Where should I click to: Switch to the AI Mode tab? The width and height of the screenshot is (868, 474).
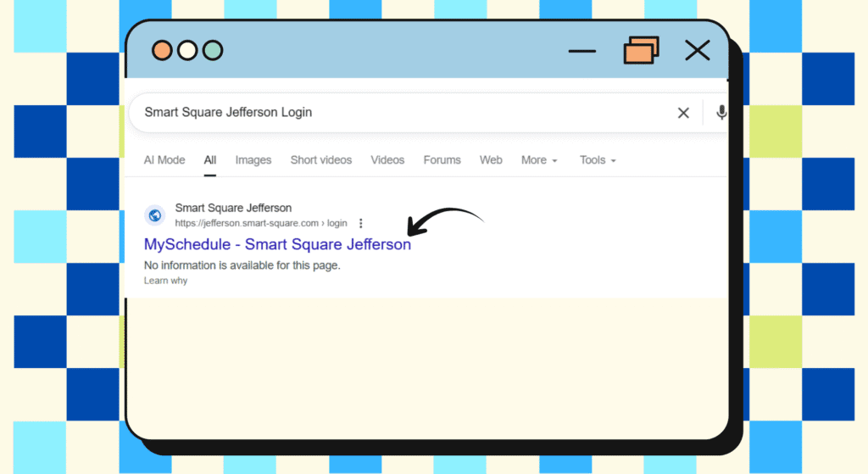pos(164,160)
